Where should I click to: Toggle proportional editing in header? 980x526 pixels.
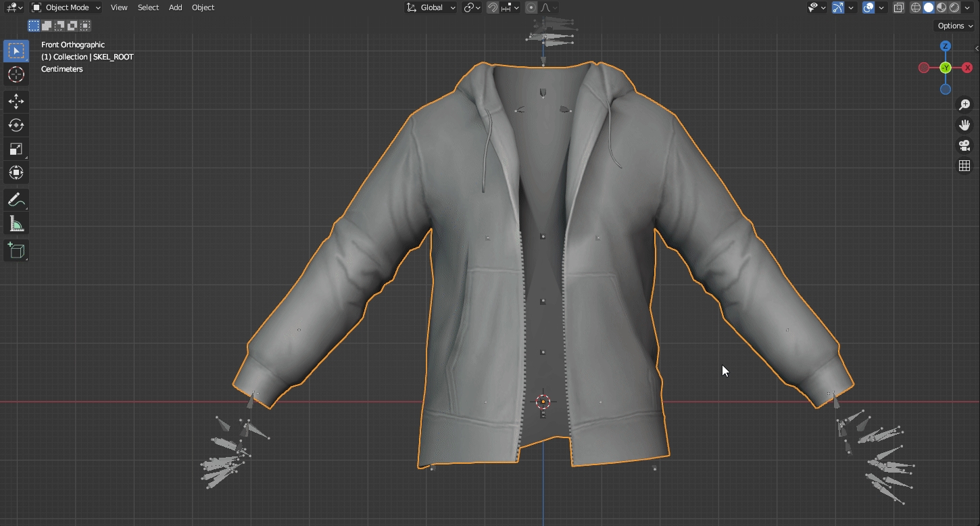tap(531, 7)
